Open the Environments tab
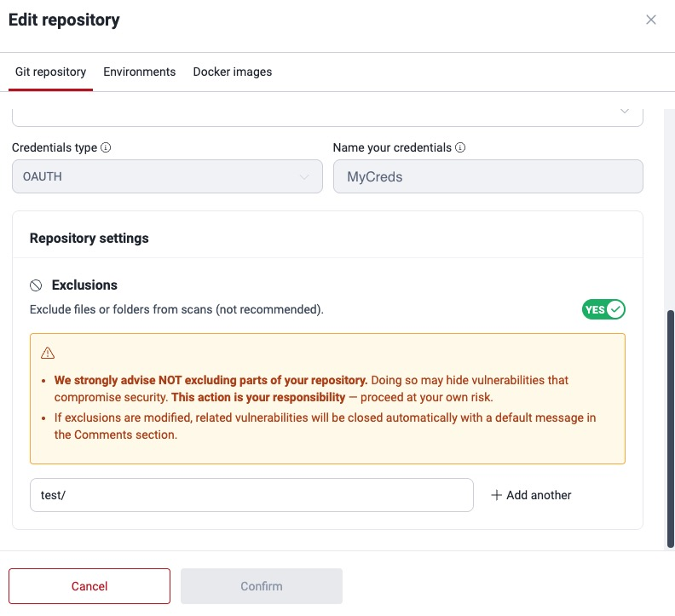Viewport: 675px width, 616px height. [139, 72]
